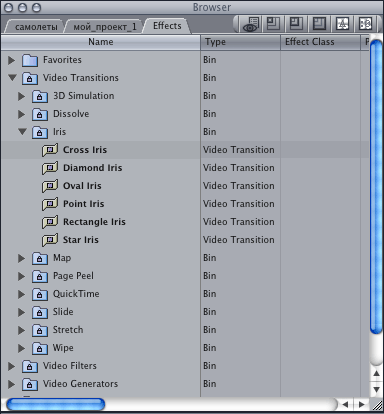Select the Diamond Iris transition name
The height and width of the screenshot is (414, 384).
[93, 168]
